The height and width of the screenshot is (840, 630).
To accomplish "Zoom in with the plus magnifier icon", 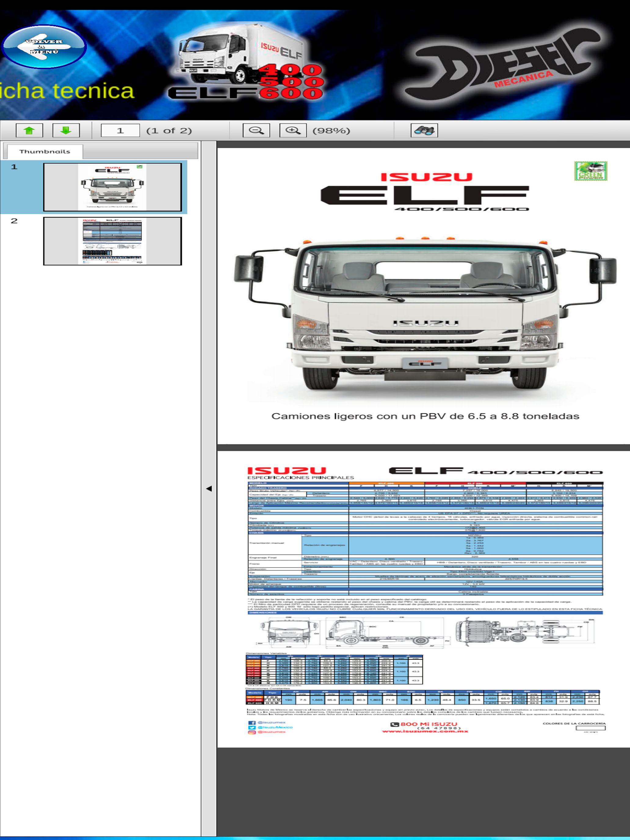I will click(x=293, y=130).
